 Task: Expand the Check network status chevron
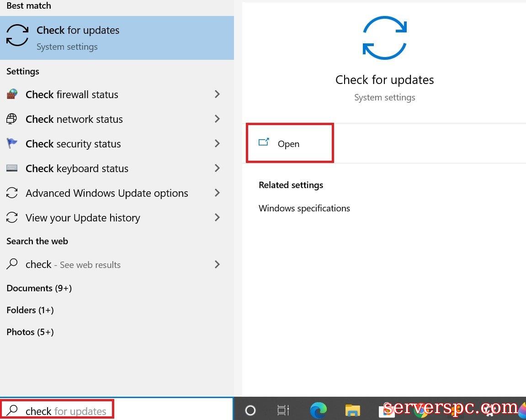coord(217,119)
